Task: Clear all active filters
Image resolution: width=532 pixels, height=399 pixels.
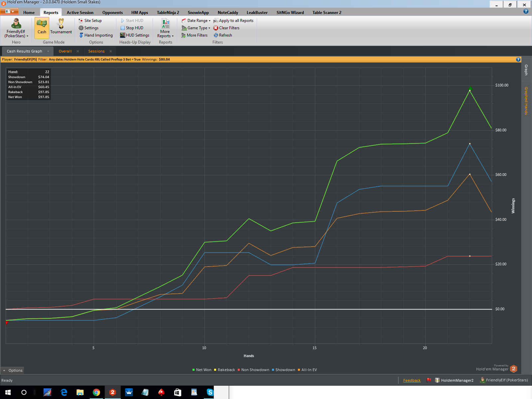Action: coord(226,28)
